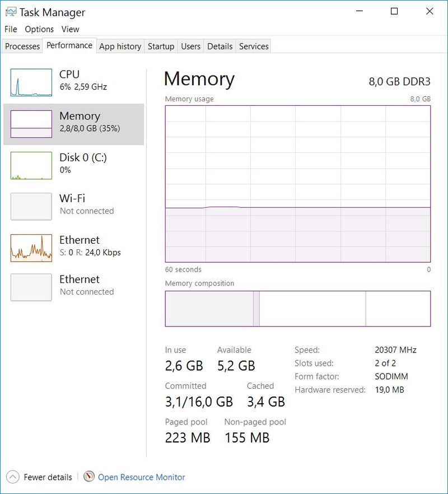The width and height of the screenshot is (448, 494).
Task: Select the CPU usage graph thumbnail
Action: (x=31, y=83)
